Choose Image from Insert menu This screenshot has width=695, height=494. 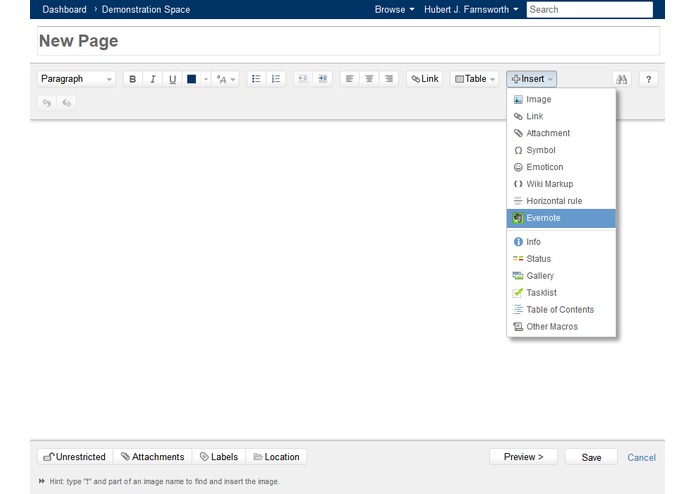561,99
